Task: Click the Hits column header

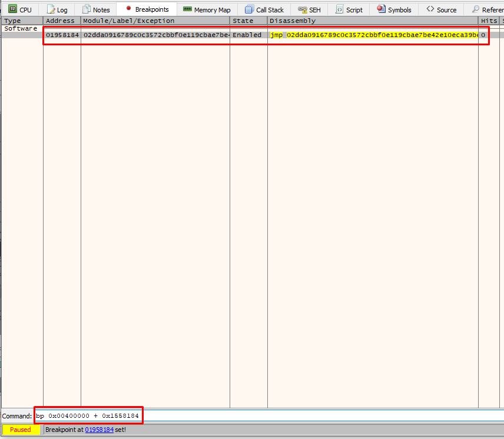Action: [x=489, y=21]
